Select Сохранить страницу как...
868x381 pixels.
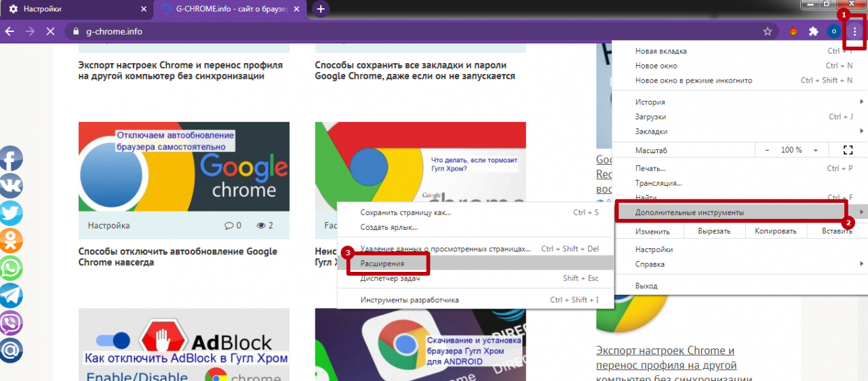[x=475, y=212]
